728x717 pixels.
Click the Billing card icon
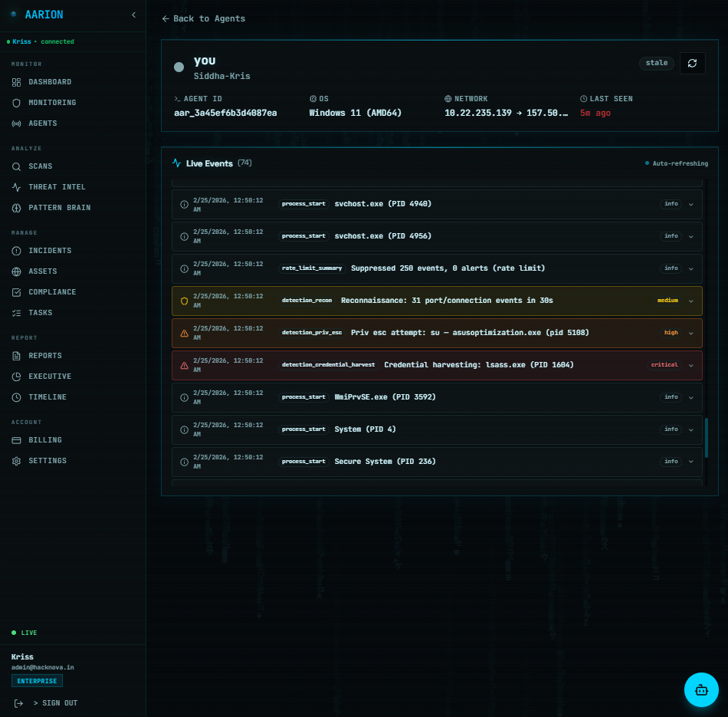(16, 440)
